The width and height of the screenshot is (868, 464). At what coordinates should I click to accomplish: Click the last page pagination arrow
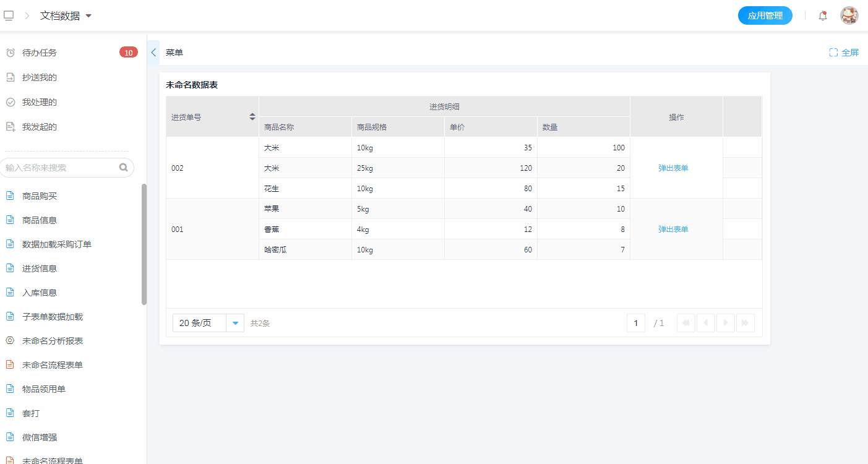(745, 323)
